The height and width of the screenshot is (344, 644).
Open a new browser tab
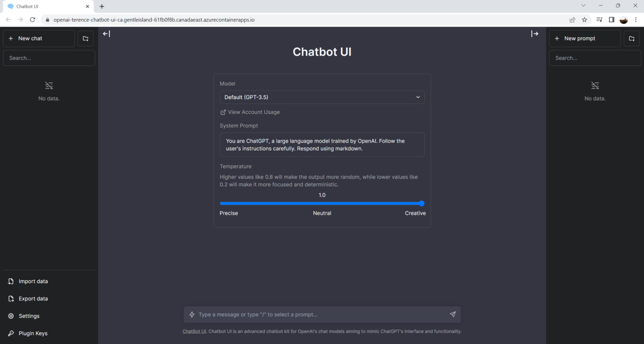[x=102, y=6]
